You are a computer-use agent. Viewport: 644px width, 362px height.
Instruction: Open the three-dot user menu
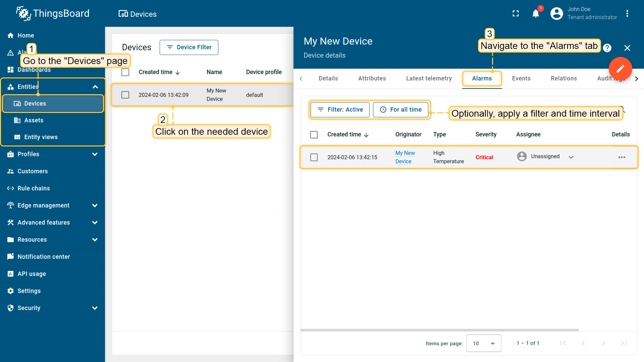point(627,14)
